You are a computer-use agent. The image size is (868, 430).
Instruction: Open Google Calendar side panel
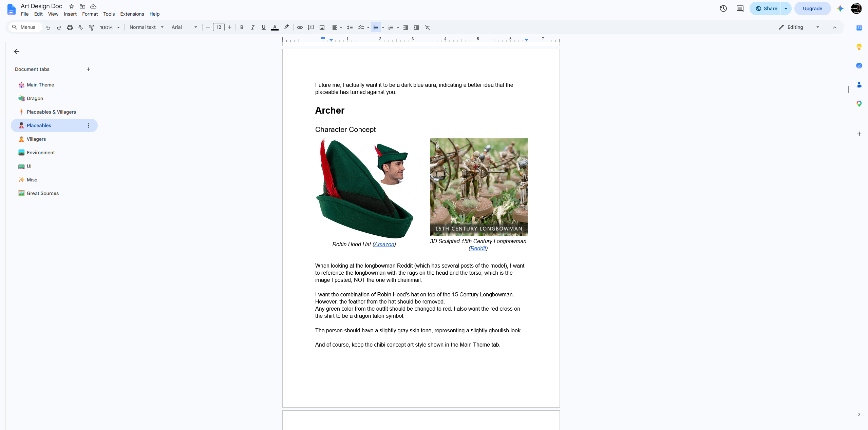[859, 28]
